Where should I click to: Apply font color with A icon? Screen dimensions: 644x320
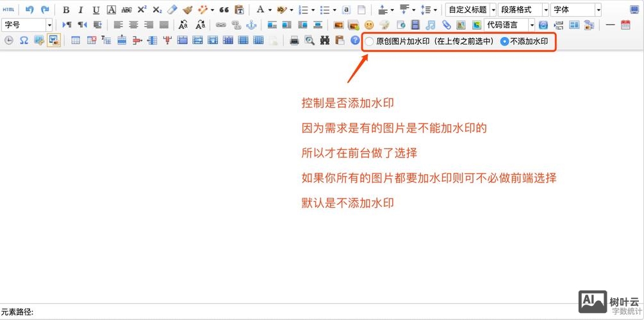tap(260, 10)
